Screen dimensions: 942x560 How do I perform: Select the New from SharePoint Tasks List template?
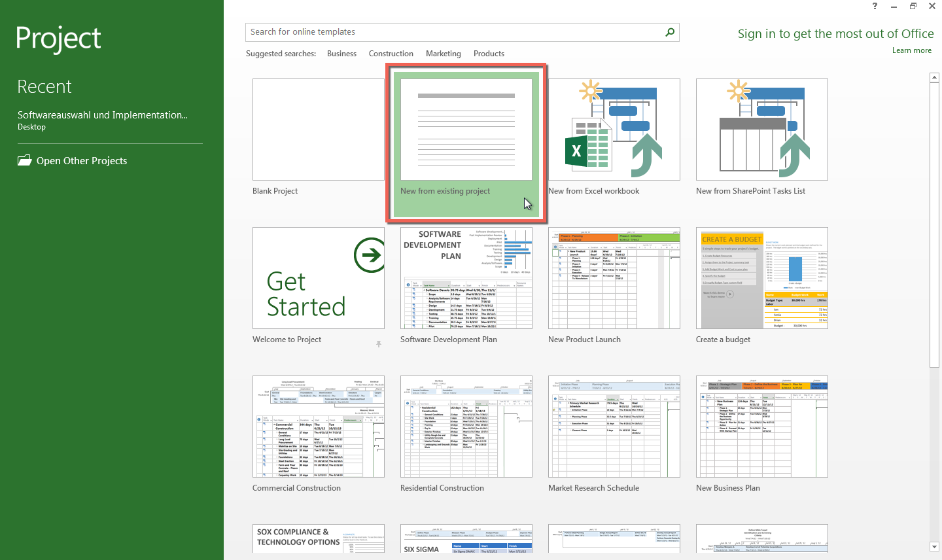click(761, 129)
